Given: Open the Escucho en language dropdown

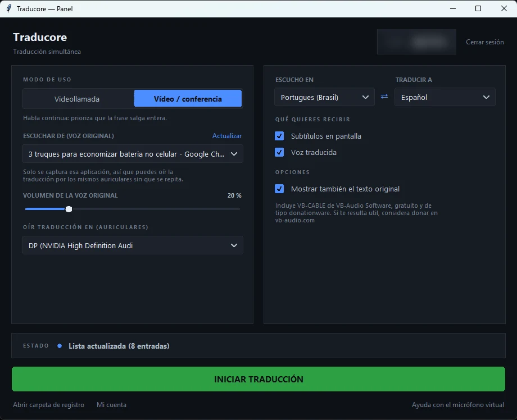Looking at the screenshot, I should [x=324, y=97].
